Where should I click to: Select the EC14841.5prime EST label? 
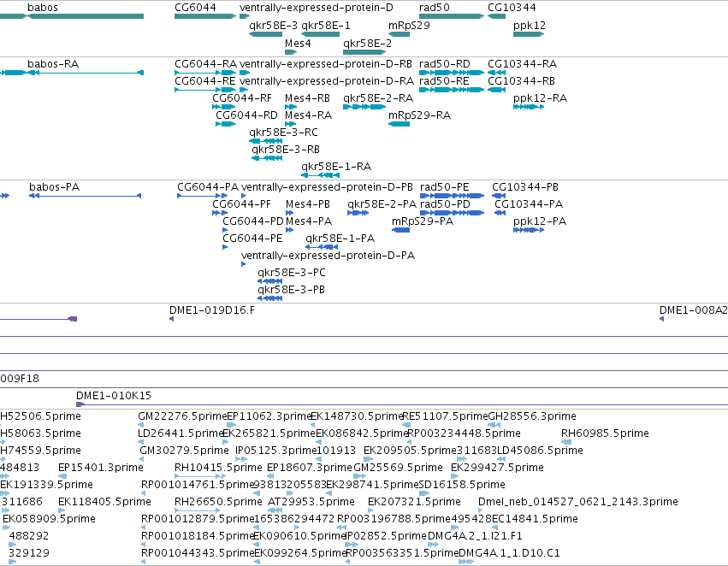coord(535,519)
